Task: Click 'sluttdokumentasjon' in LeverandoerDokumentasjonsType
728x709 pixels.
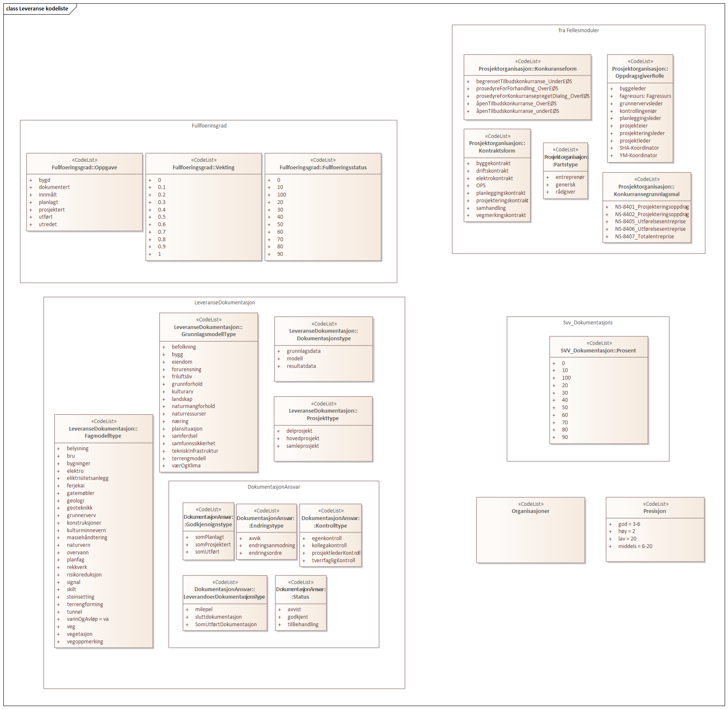Action: coord(218,617)
